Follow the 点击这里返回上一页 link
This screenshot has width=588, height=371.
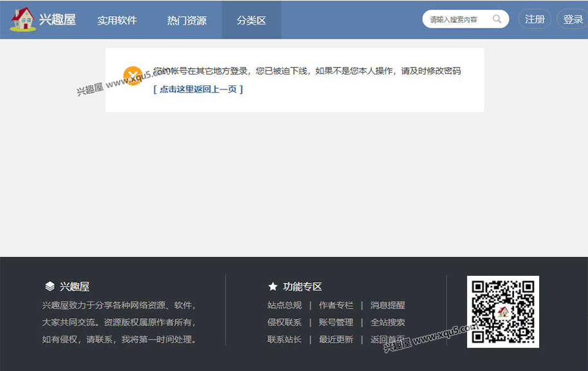click(x=198, y=89)
